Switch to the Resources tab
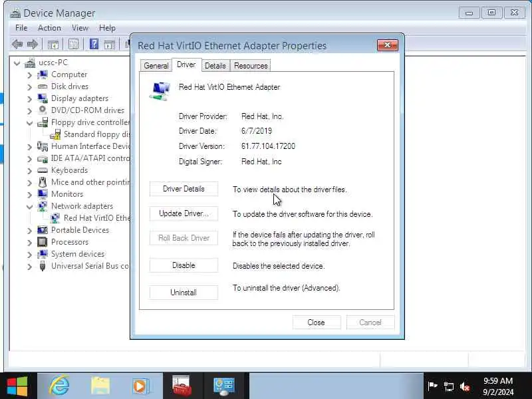 [251, 65]
